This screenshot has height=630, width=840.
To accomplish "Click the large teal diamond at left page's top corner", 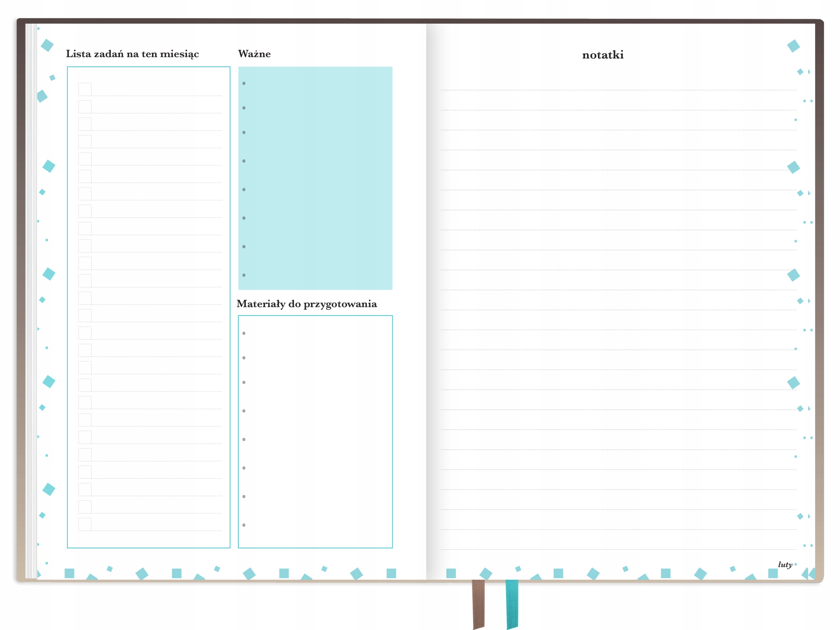I will [47, 45].
